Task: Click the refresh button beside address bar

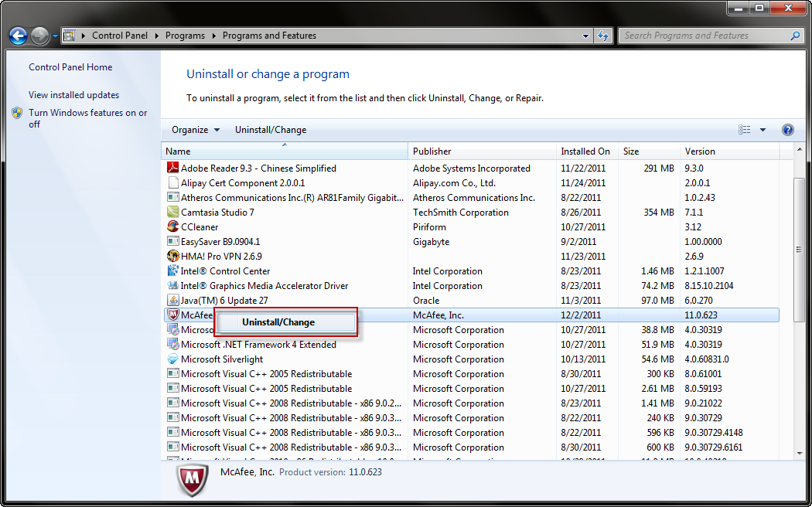Action: coord(602,36)
